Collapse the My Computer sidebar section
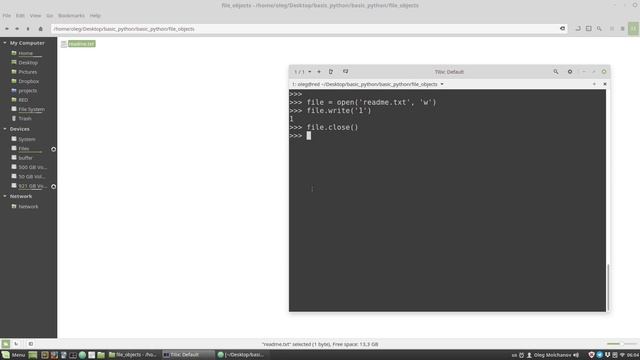 click(x=5, y=43)
